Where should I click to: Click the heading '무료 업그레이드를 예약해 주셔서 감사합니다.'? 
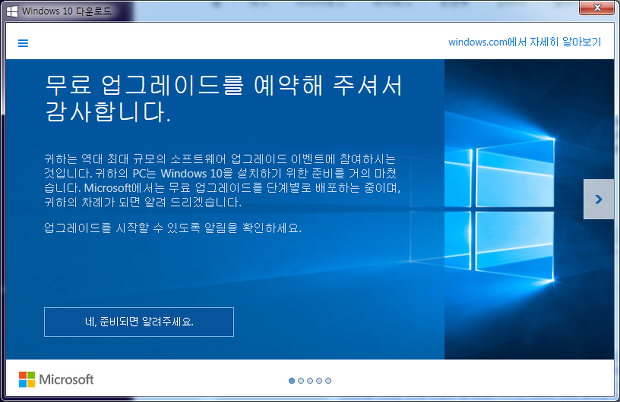point(223,98)
